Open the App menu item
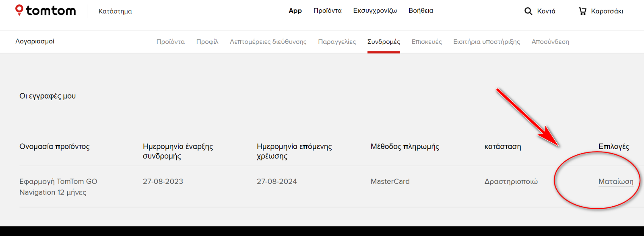This screenshot has width=644, height=236. coord(295,11)
